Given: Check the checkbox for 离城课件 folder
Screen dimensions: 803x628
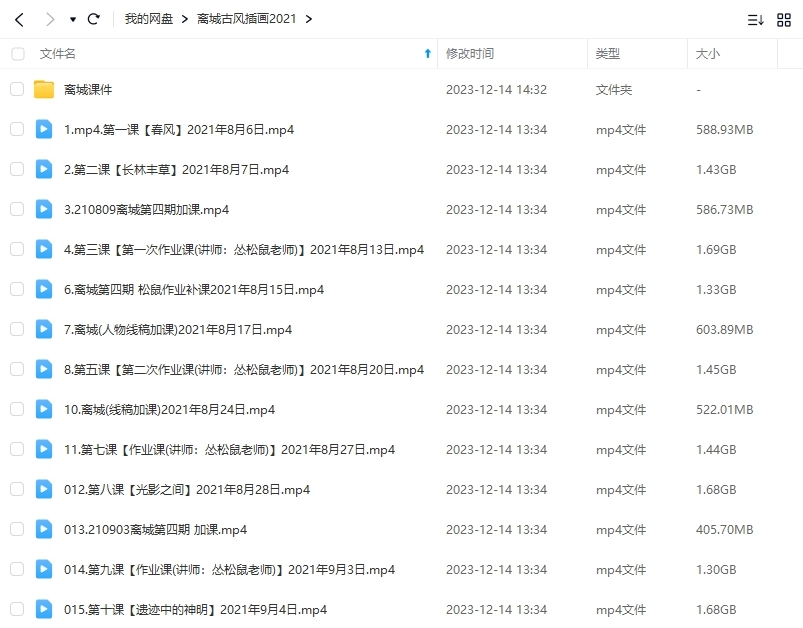Looking at the screenshot, I should 17,89.
